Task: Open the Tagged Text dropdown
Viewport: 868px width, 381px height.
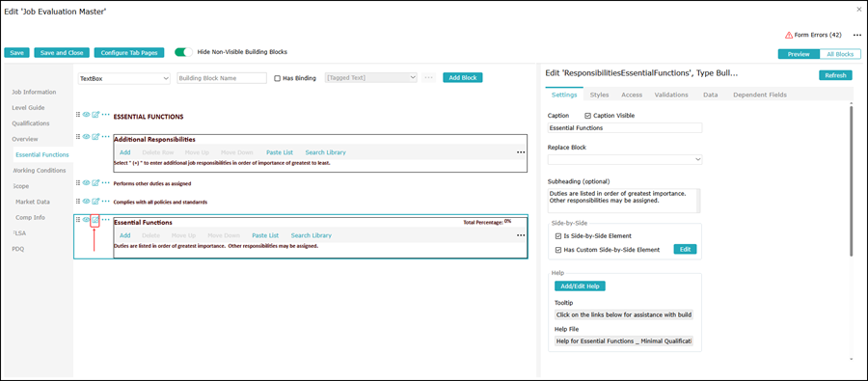Action: pos(371,78)
